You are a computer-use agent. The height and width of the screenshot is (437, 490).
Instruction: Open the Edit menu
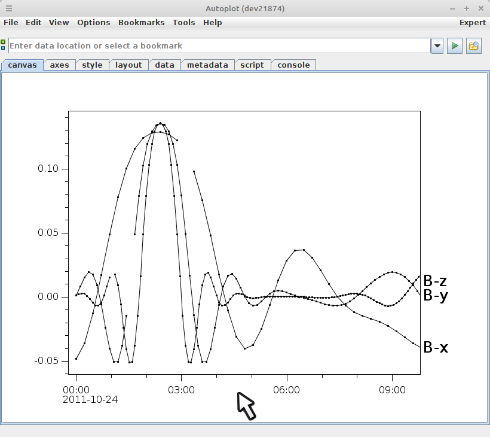pyautogui.click(x=33, y=23)
